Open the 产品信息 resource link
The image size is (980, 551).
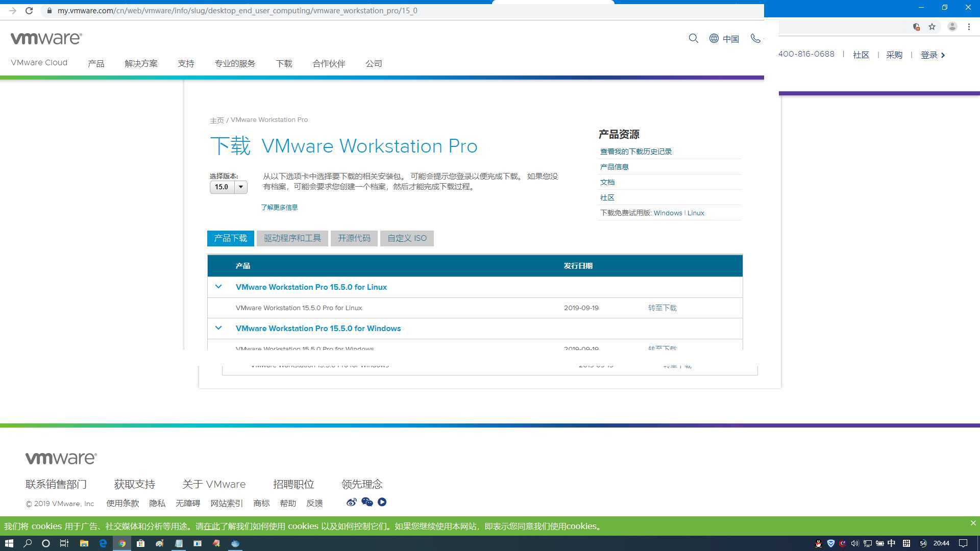[614, 167]
